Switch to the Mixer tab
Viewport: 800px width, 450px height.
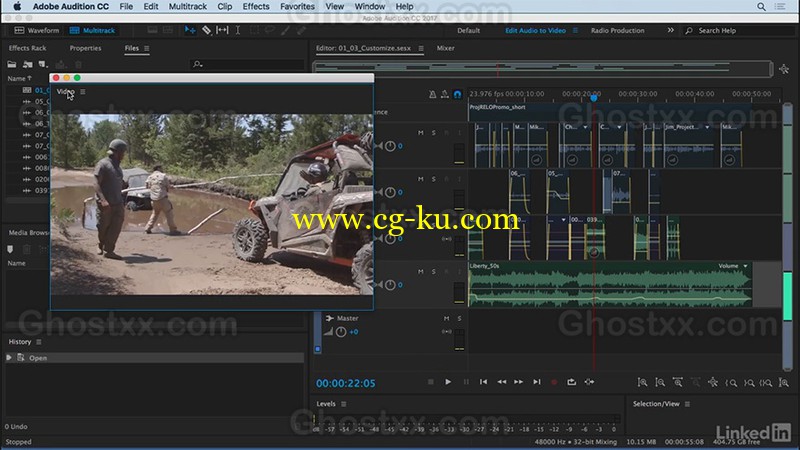[445, 48]
